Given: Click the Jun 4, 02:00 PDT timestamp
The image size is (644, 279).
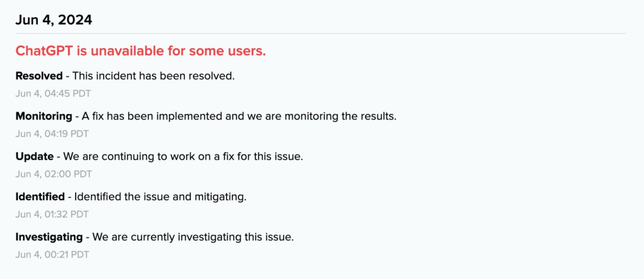Looking at the screenshot, I should click(x=53, y=174).
